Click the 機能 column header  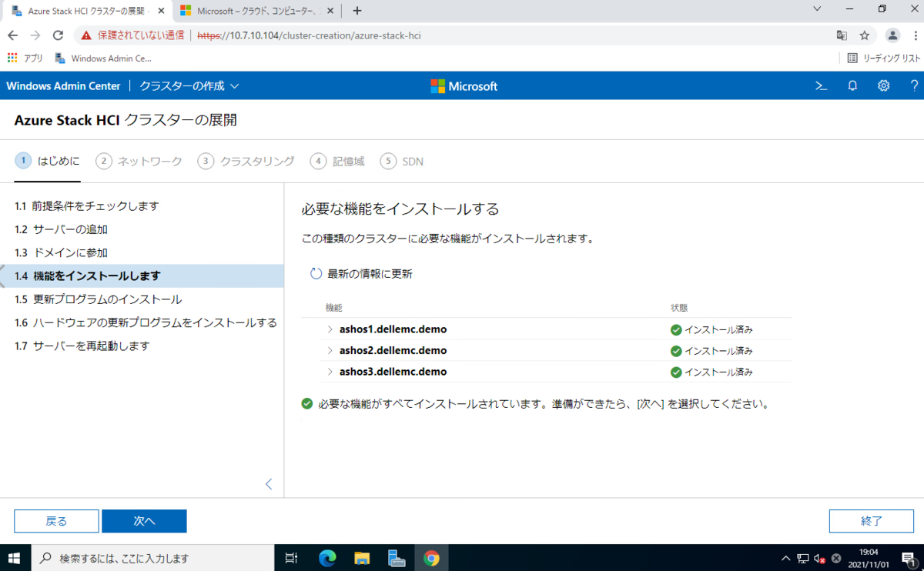[334, 308]
